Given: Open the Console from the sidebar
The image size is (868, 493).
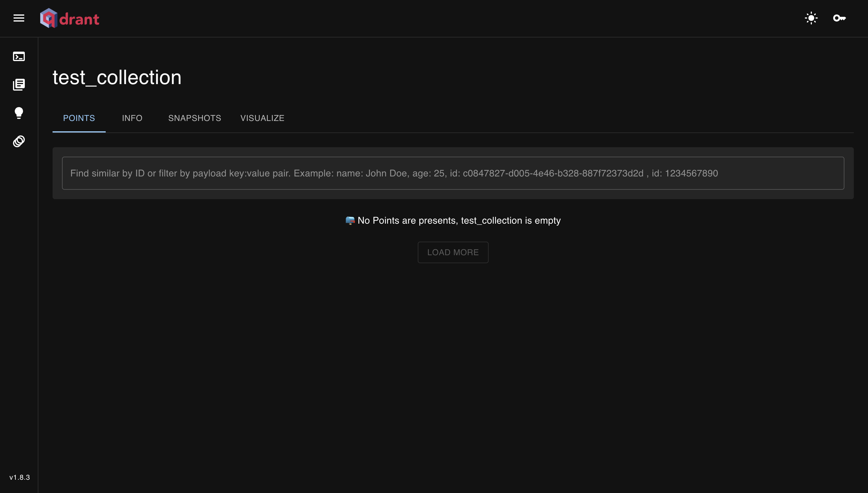Looking at the screenshot, I should (x=19, y=57).
